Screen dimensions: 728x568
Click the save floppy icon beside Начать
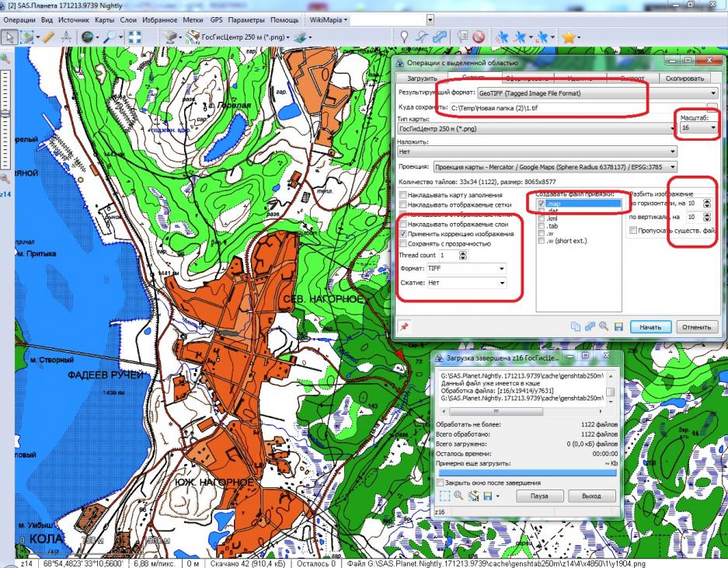coord(618,327)
